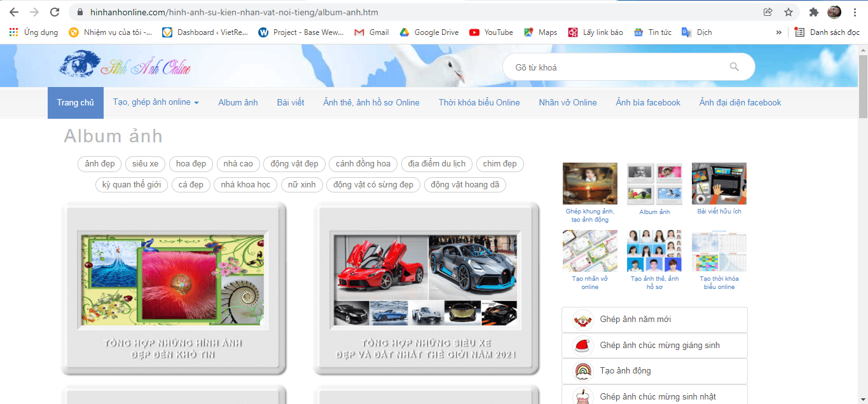Reload the page with browser refresh icon
The height and width of the screenshot is (404, 868).
click(x=55, y=12)
